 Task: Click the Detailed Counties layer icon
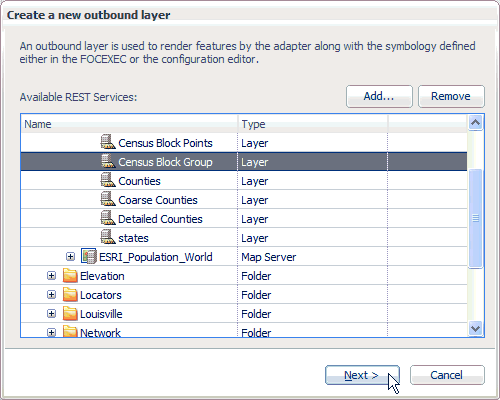coord(108,218)
